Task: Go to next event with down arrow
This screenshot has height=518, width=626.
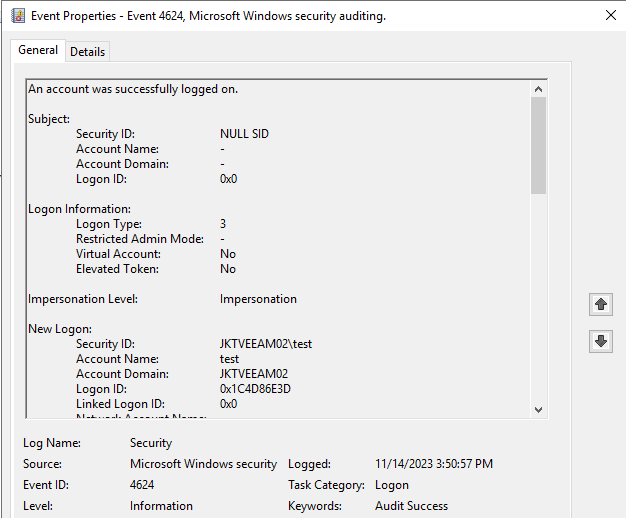Action: point(600,341)
